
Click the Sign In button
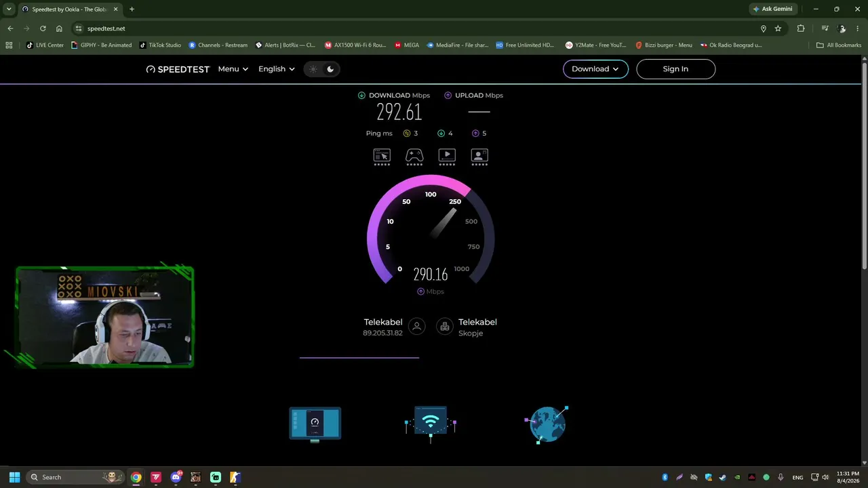[675, 69]
